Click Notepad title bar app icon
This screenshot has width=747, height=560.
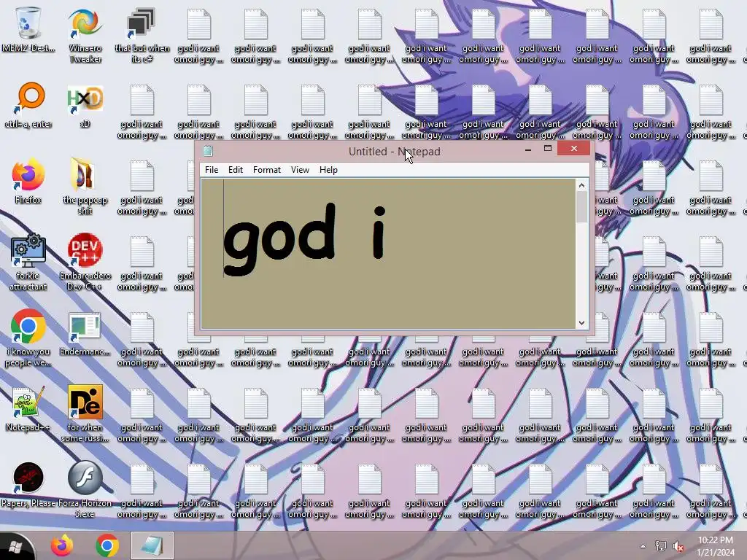(x=208, y=152)
